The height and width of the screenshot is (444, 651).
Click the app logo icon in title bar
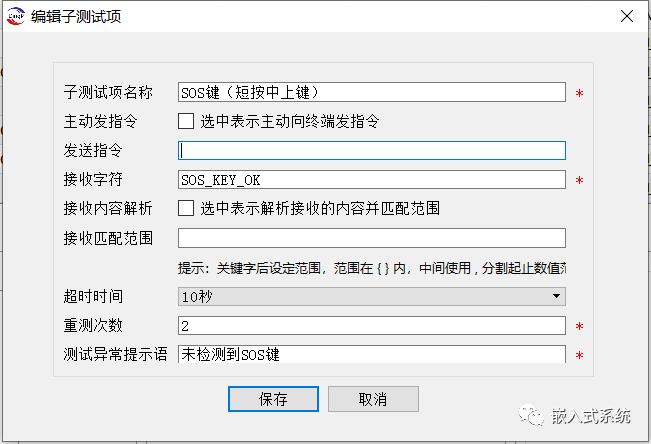coord(16,17)
